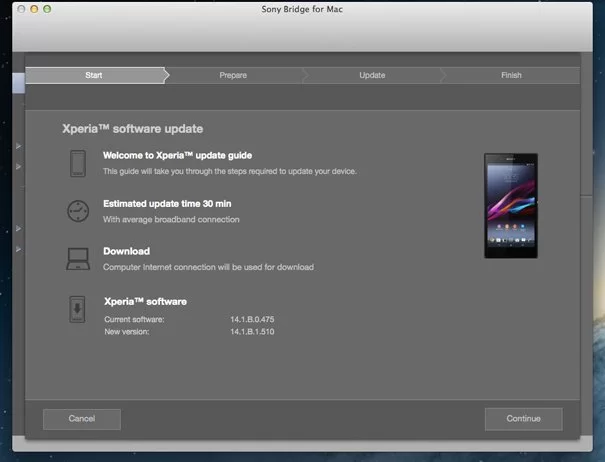
Task: Select the Update step tab
Action: click(x=372, y=75)
